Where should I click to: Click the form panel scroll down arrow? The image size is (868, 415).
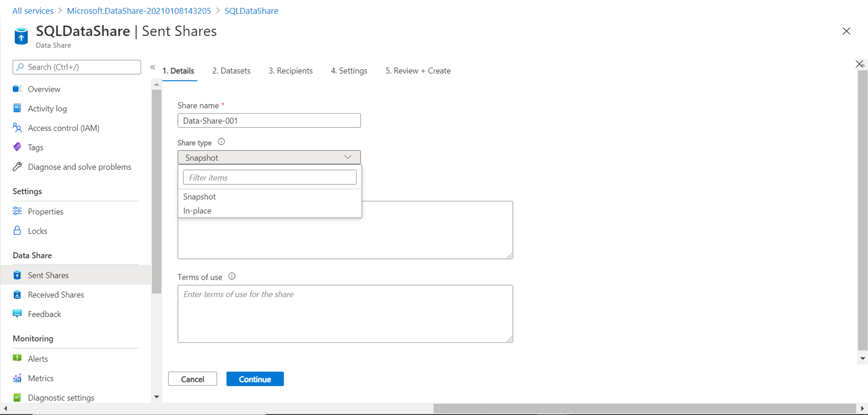pos(863,359)
